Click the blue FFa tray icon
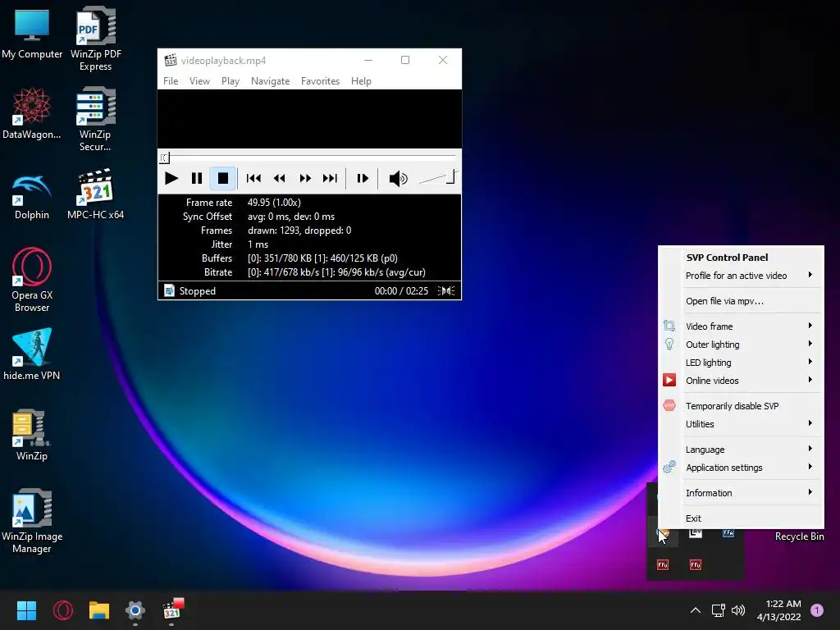 tap(728, 532)
